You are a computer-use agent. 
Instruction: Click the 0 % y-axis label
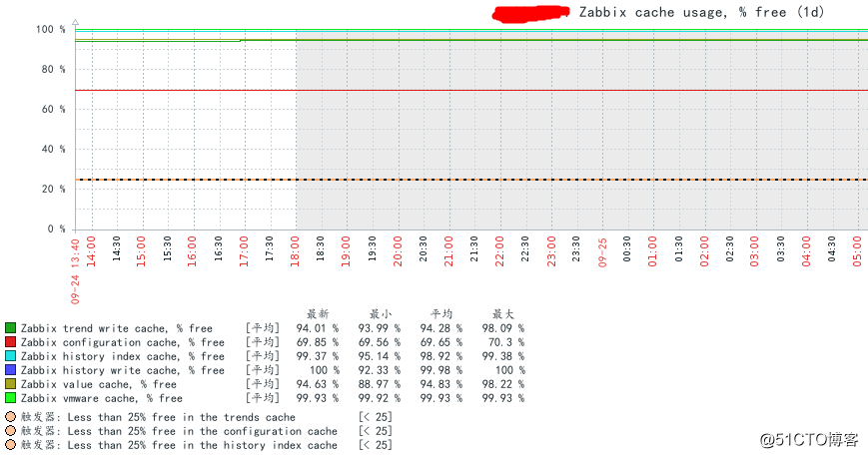pos(57,229)
